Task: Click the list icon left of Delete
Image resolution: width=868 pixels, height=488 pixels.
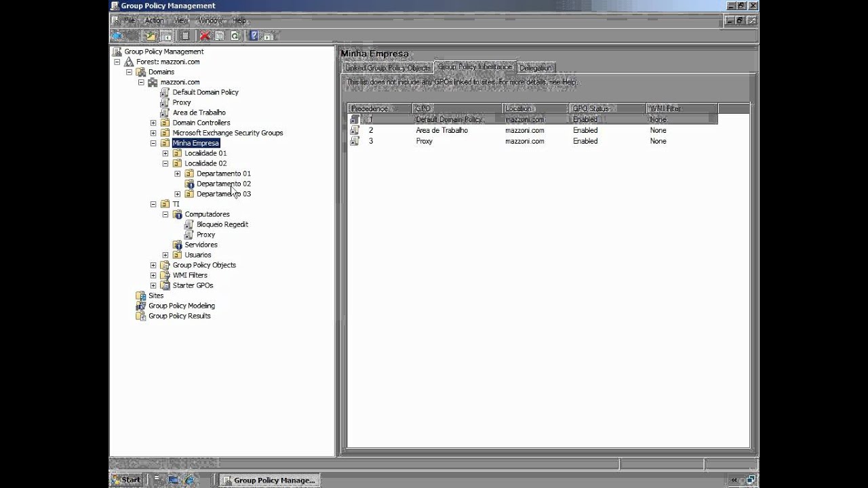Action: 185,35
